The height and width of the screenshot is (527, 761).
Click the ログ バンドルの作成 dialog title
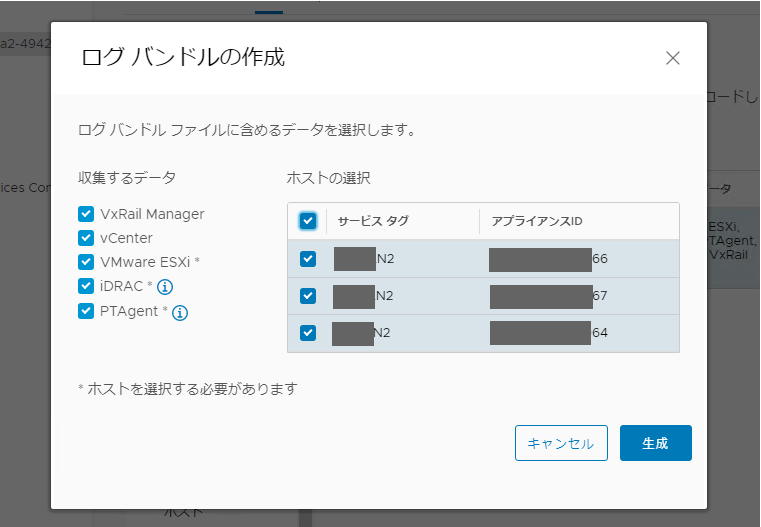[183, 57]
